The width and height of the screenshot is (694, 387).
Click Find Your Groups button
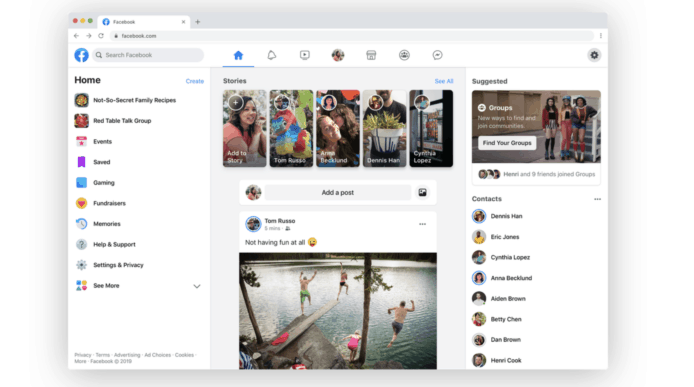(x=507, y=143)
